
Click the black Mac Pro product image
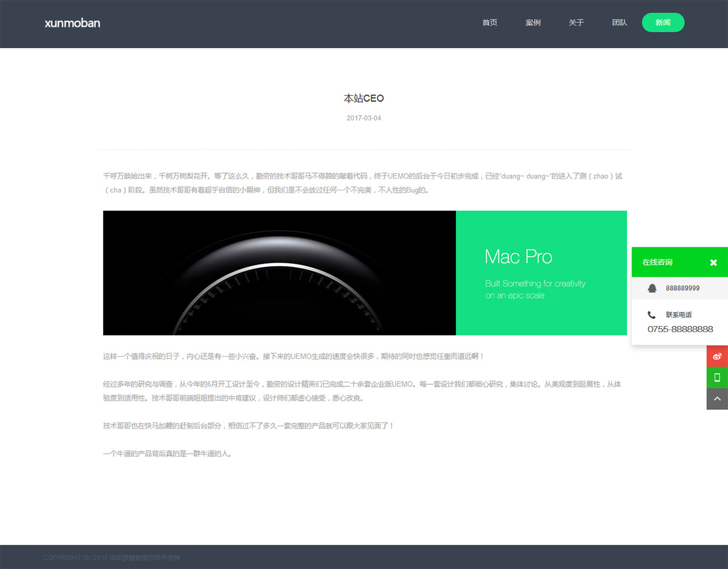[279, 273]
